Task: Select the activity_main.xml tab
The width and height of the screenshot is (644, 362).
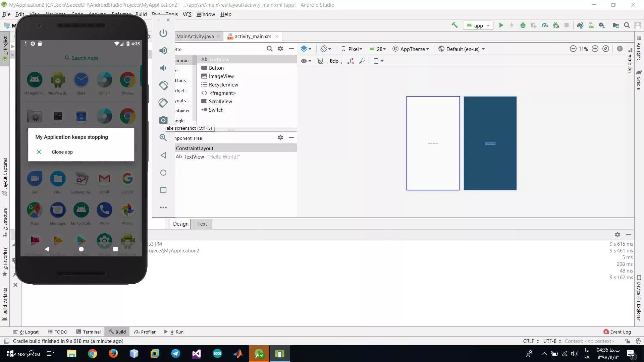Action: [253, 37]
